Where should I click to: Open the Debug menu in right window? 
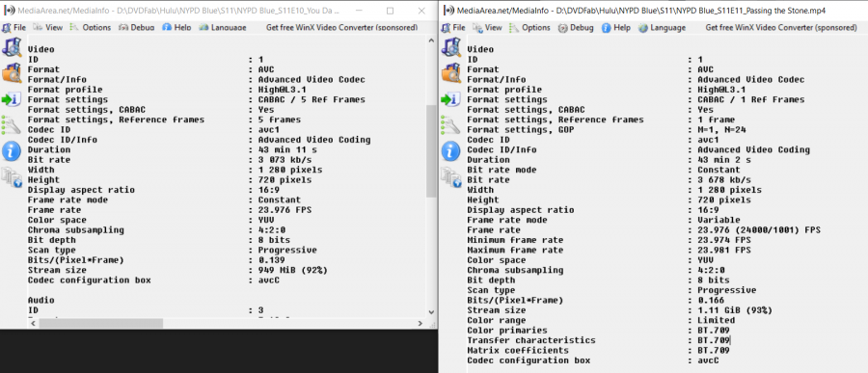pos(576,27)
